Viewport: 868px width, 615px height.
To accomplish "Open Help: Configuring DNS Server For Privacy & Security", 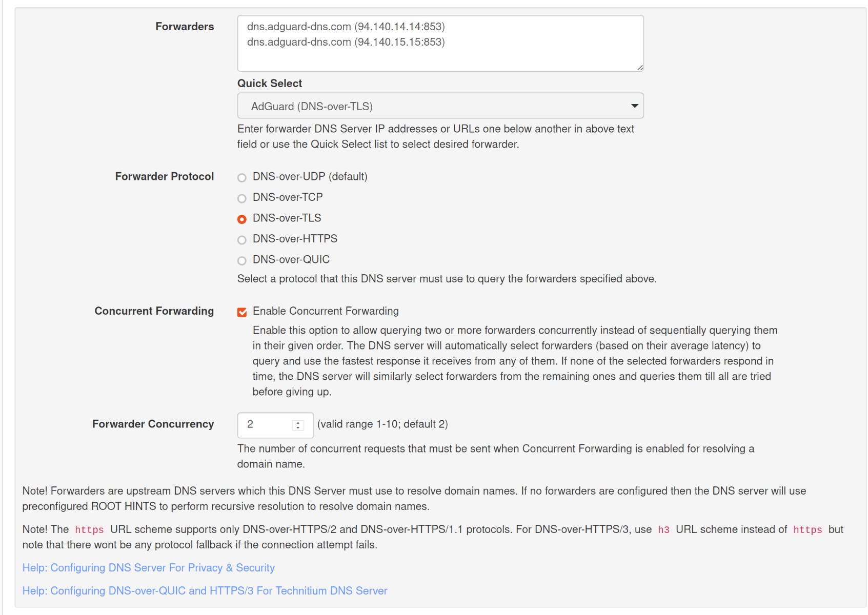I will click(149, 568).
